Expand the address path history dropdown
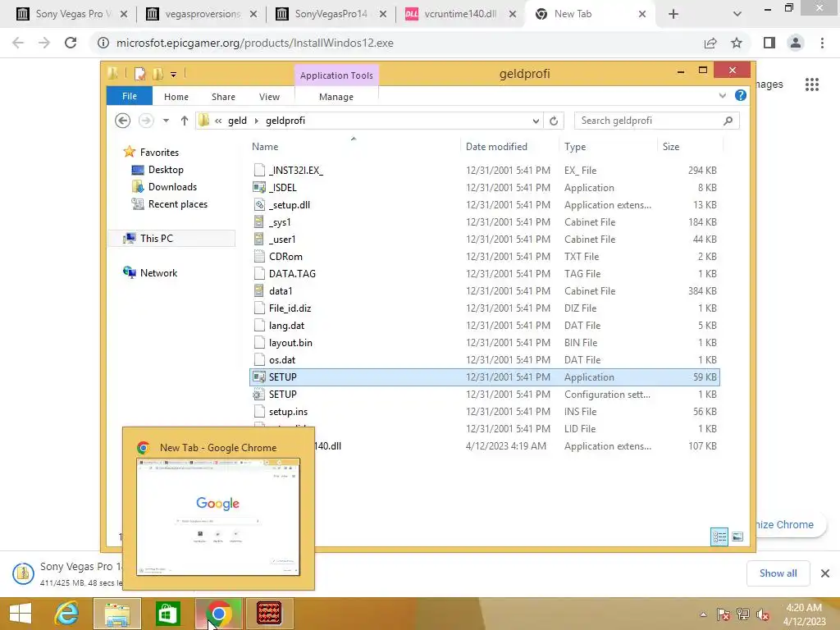This screenshot has height=630, width=840. click(x=536, y=121)
